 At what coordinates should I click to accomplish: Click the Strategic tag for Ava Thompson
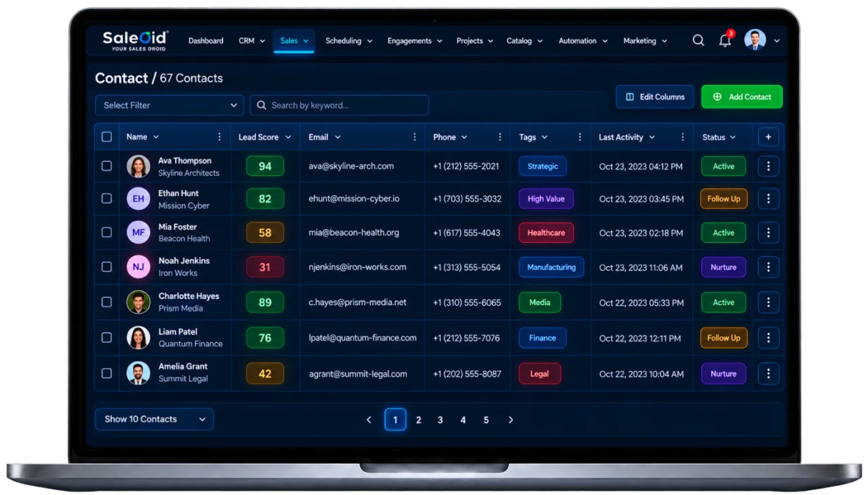click(542, 166)
